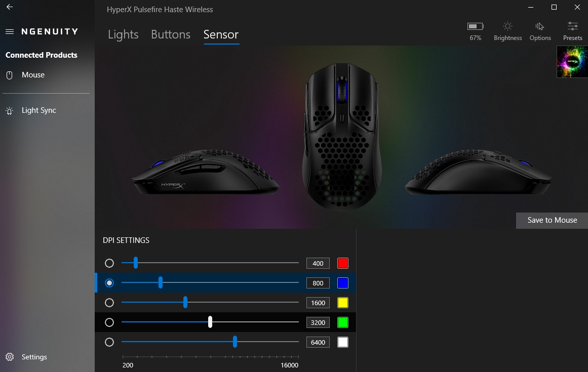
Task: Open the Options cursor icon
Action: pos(539,26)
